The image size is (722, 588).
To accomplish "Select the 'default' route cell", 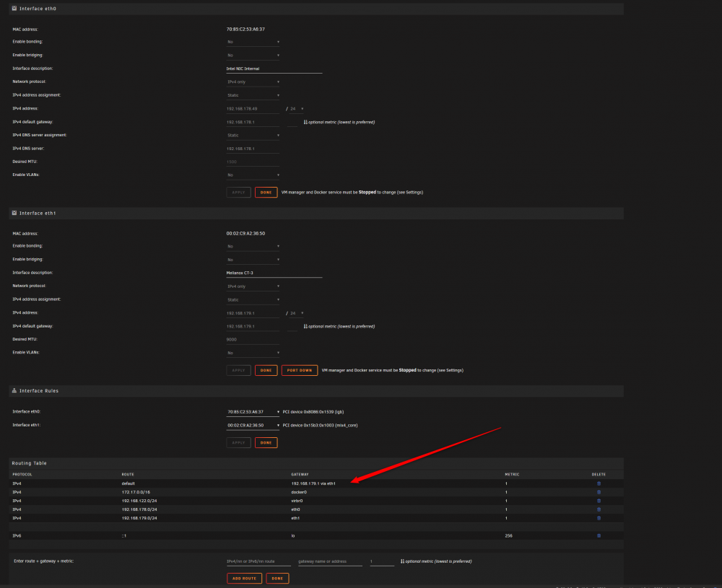I will point(128,483).
